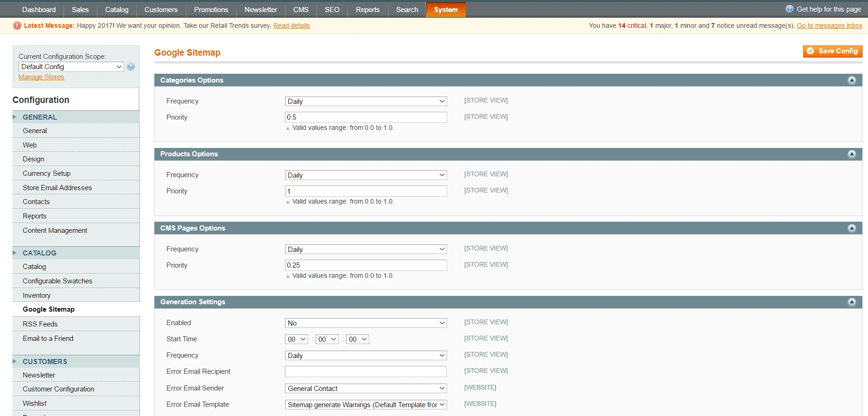The width and height of the screenshot is (868, 416).
Task: Collapse the CUSTOMERS configuration group
Action: pos(76,362)
